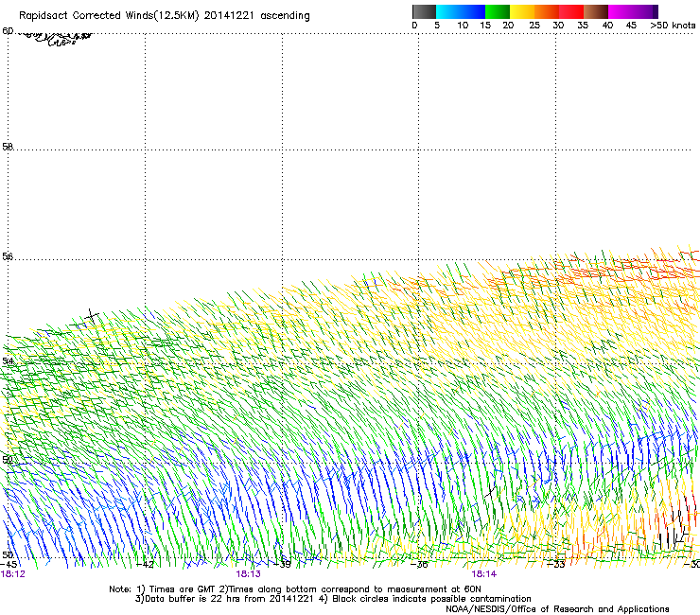Click the ">50 knots" legend label
The height and width of the screenshot is (615, 700).
coord(673,25)
